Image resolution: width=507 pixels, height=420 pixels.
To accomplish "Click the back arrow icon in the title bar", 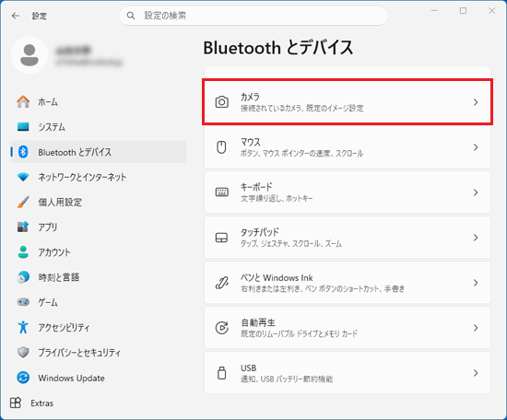I will point(15,16).
